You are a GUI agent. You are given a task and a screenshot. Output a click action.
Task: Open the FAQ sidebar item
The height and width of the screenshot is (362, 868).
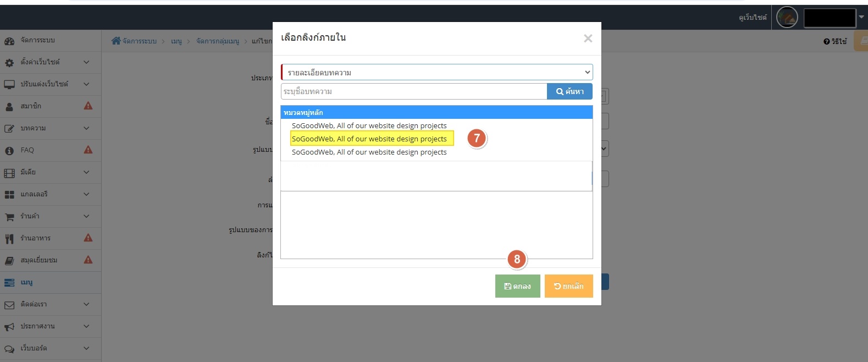click(x=51, y=151)
